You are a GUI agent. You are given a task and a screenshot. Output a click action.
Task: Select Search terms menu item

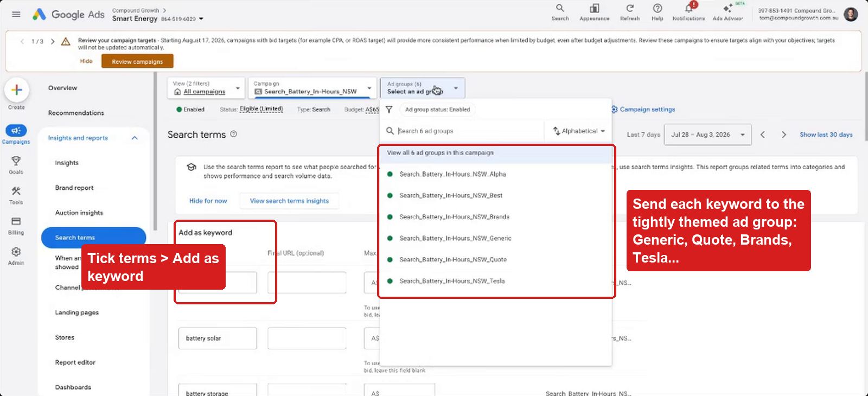93,238
